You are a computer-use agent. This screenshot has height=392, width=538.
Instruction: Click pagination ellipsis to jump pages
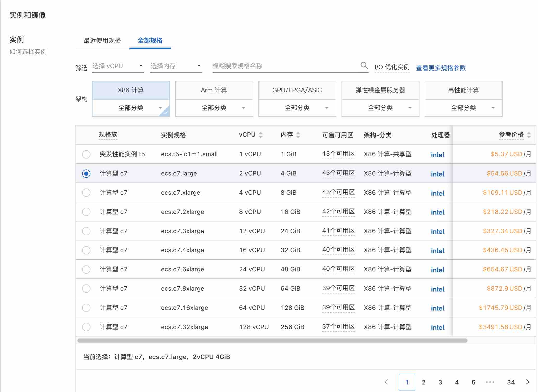click(x=490, y=382)
